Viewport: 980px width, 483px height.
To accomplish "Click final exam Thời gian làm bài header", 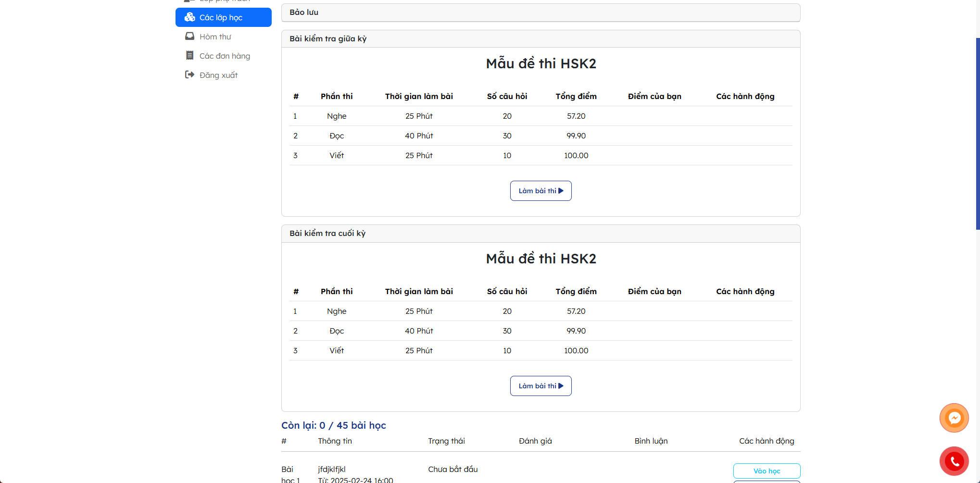I will coord(419,292).
